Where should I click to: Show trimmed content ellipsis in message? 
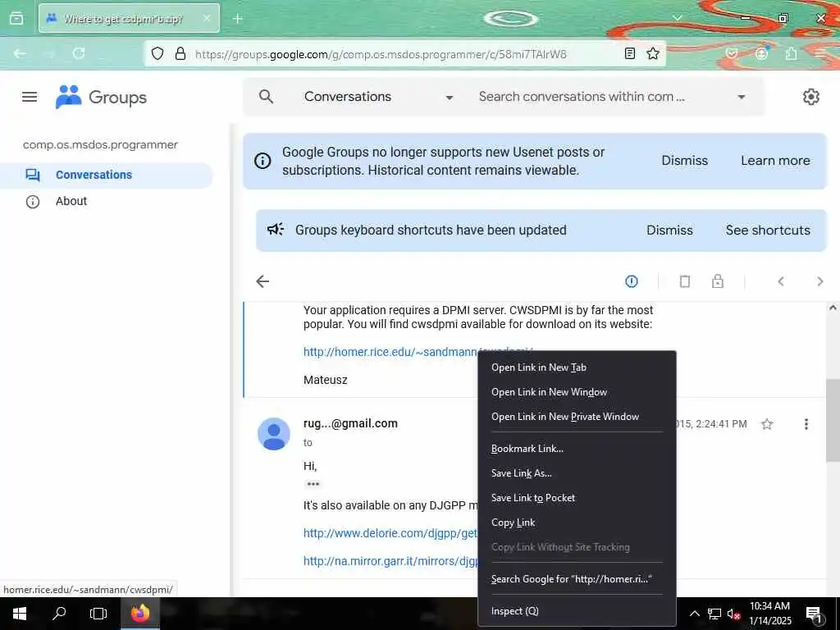tap(313, 484)
